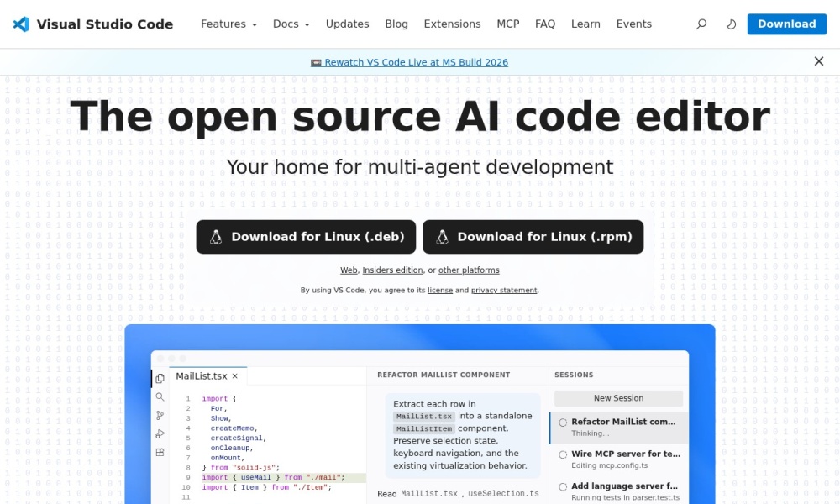840x504 pixels.
Task: Open the privacy statement link
Action: coord(503,291)
